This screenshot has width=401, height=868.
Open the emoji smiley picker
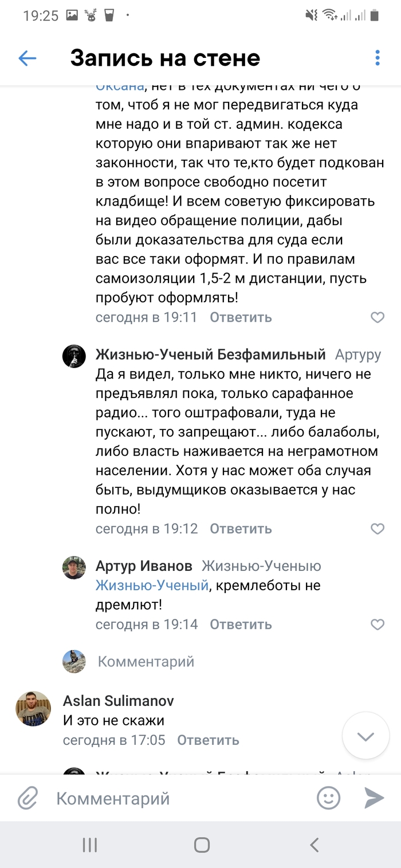click(329, 798)
